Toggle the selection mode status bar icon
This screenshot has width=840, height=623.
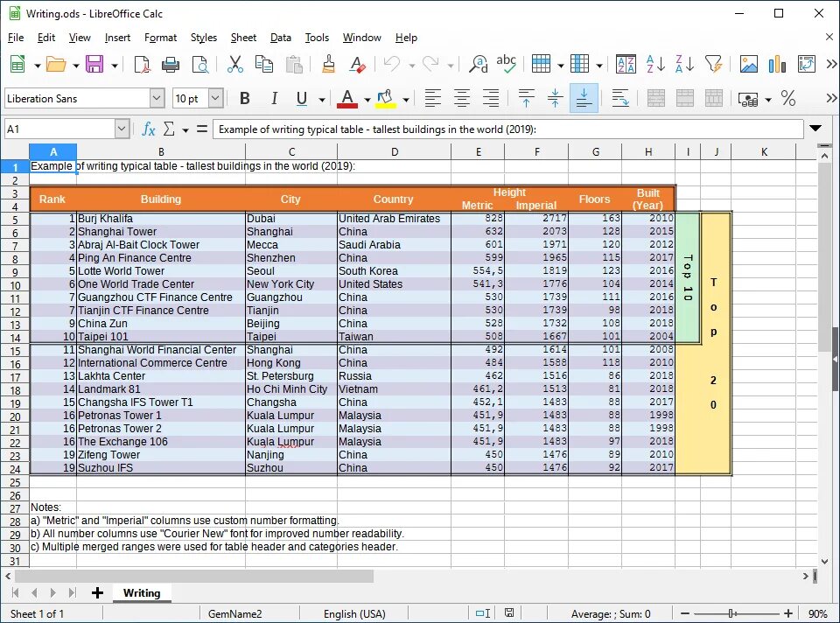tap(483, 613)
